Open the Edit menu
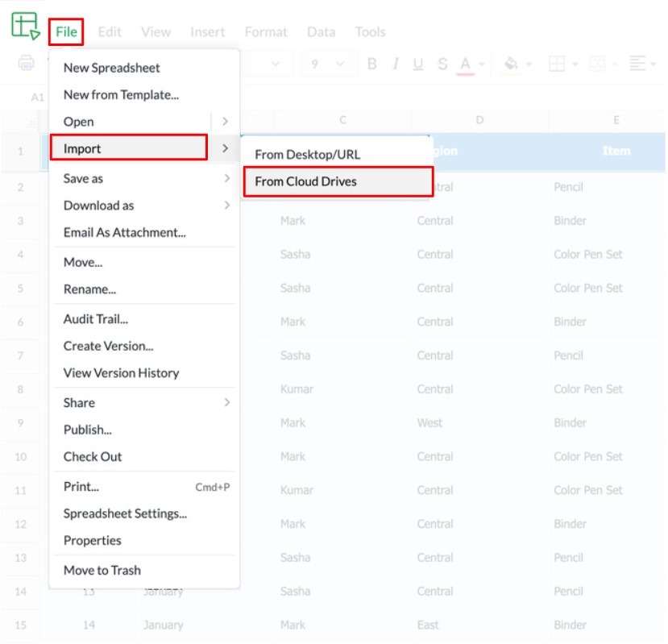The image size is (668, 644). [110, 32]
